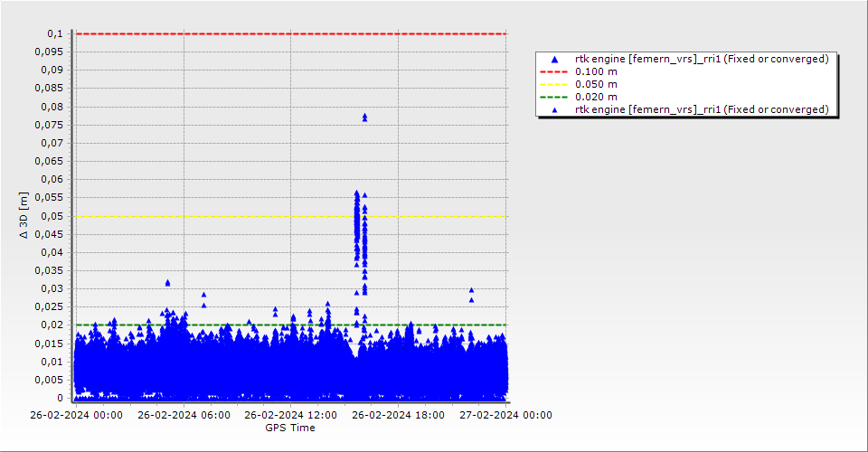Click the 27-02-2024 00:00 time axis label
Screen dimensions: 868x452
[506, 416]
